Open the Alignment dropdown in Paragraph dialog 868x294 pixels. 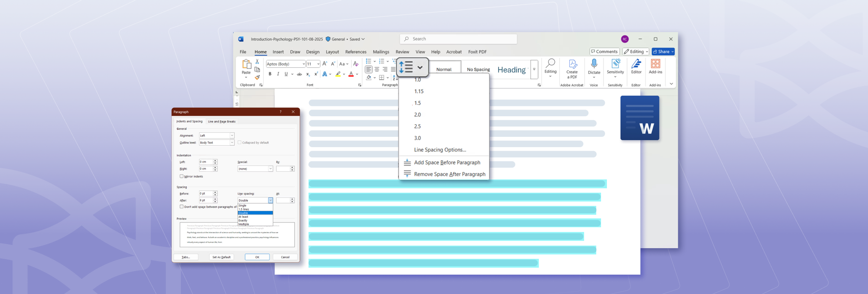click(232, 135)
